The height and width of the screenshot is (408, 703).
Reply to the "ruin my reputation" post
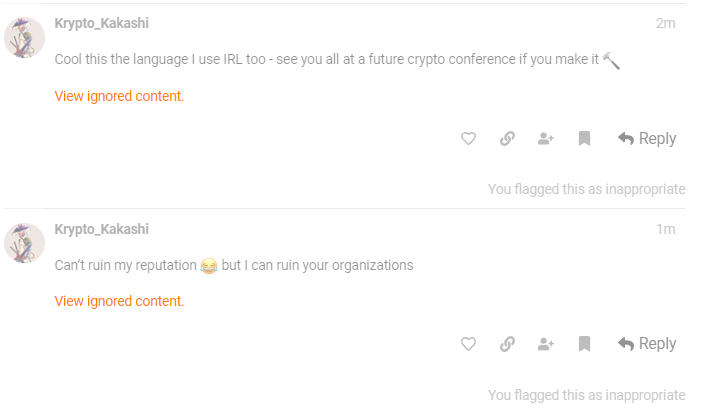pos(647,344)
